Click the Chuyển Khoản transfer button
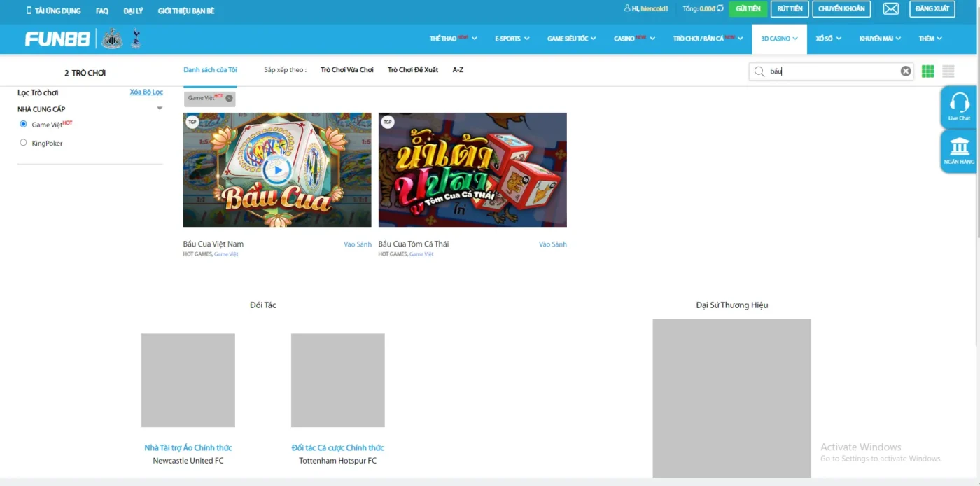 pos(842,8)
